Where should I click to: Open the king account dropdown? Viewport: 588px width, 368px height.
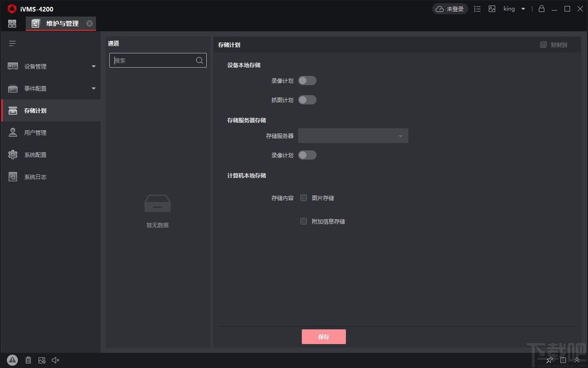click(514, 9)
